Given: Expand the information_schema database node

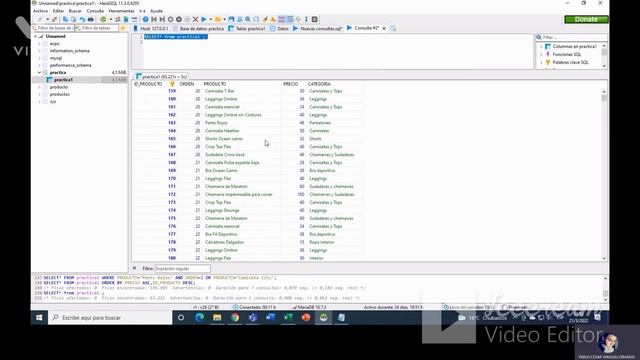Looking at the screenshot, I should (40, 51).
